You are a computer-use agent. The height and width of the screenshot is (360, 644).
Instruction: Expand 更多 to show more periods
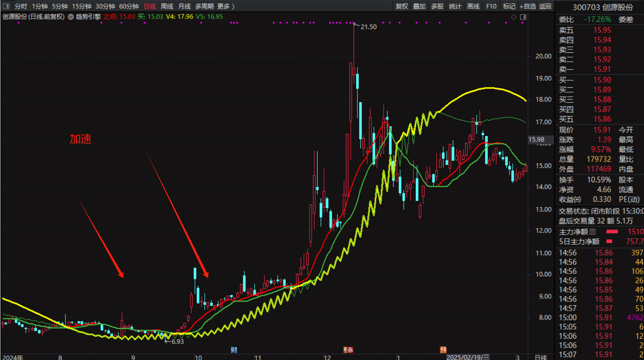(226, 6)
